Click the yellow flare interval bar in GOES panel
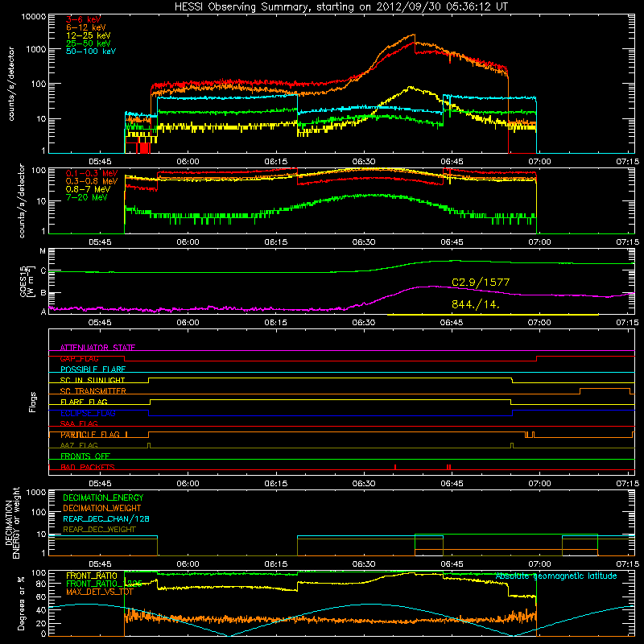Screen dimensions: 644x644 (x=493, y=315)
